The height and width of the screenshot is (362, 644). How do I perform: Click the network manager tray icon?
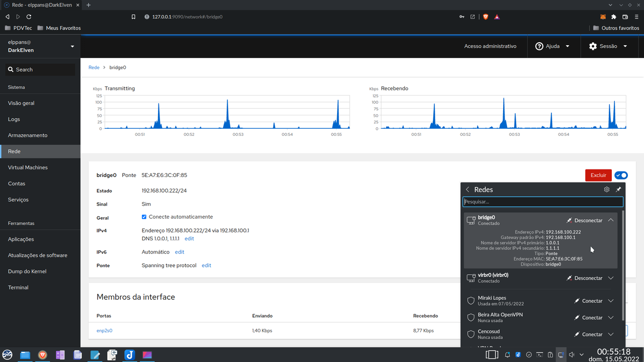pyautogui.click(x=560, y=354)
